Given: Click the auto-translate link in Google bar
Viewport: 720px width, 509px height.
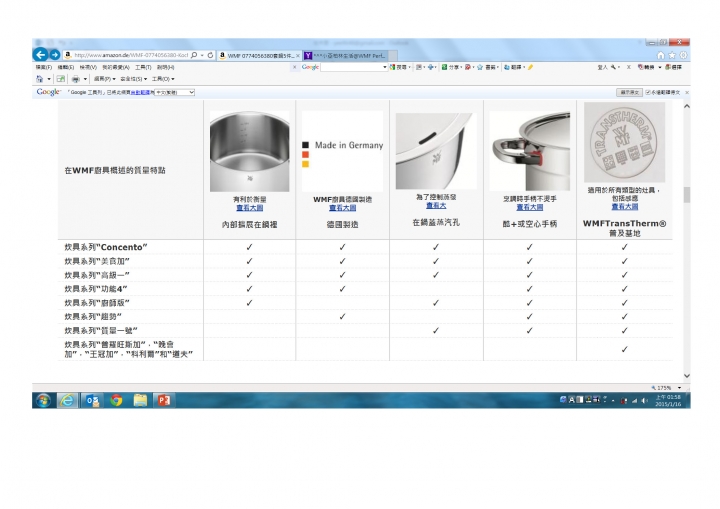Looking at the screenshot, I should (142, 92).
